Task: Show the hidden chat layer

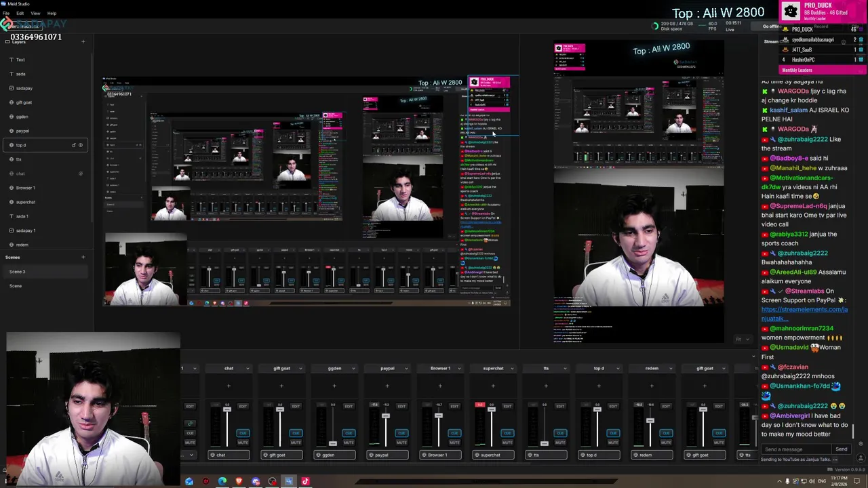Action: [x=81, y=174]
